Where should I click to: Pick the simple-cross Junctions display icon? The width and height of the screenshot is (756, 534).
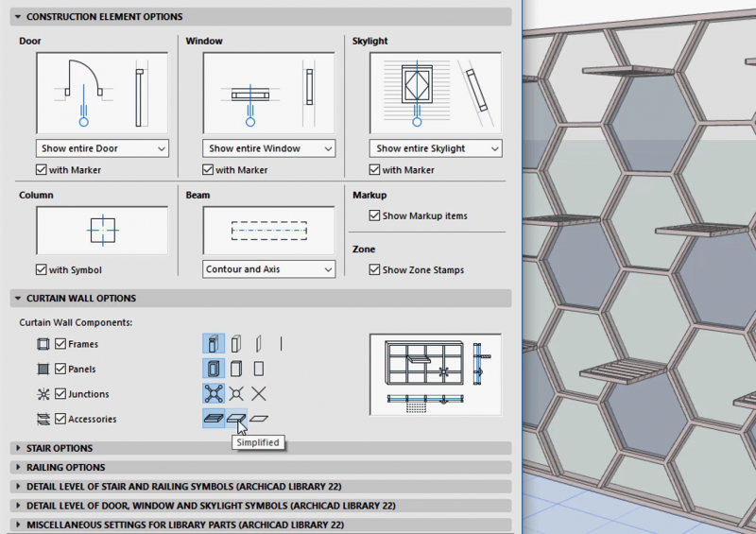click(x=259, y=393)
